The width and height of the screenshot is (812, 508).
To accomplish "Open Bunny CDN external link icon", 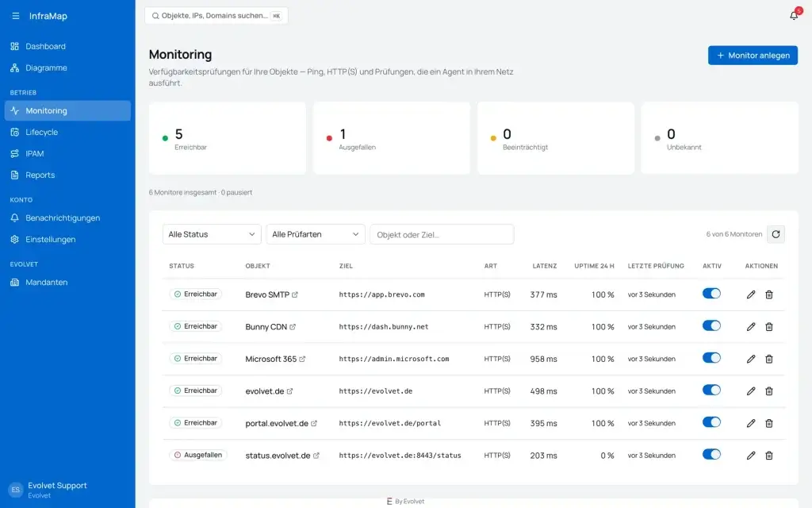I will pyautogui.click(x=293, y=326).
